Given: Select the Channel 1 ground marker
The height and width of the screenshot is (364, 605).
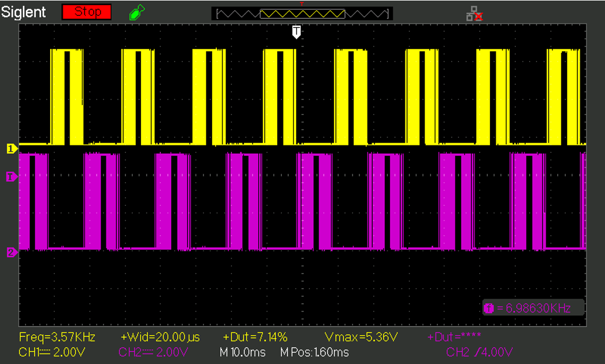Looking at the screenshot, I should pyautogui.click(x=10, y=148).
